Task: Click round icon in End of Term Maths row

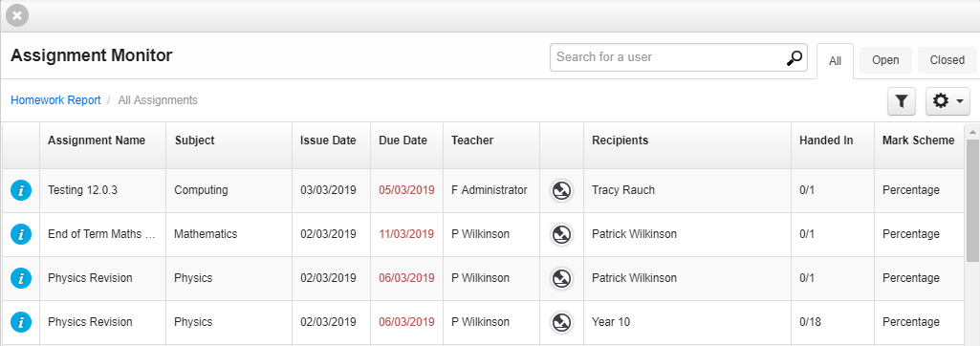Action: (x=561, y=234)
